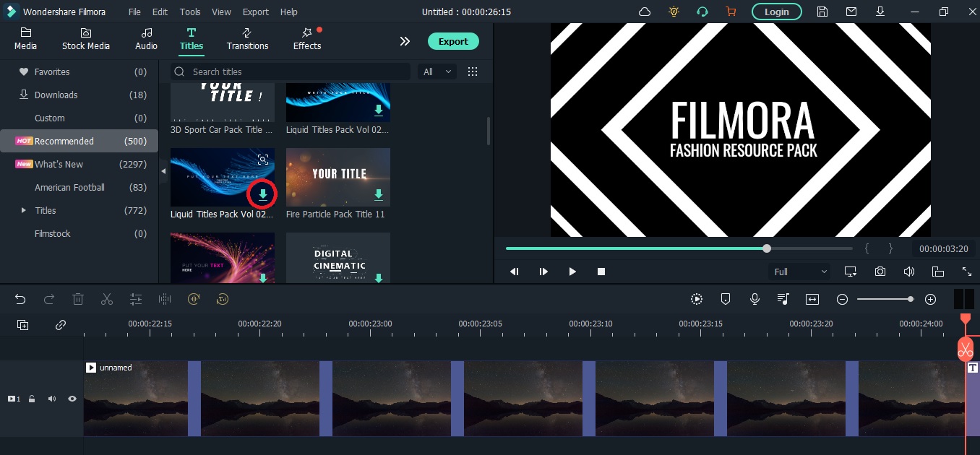Open the Export menu

click(x=256, y=12)
